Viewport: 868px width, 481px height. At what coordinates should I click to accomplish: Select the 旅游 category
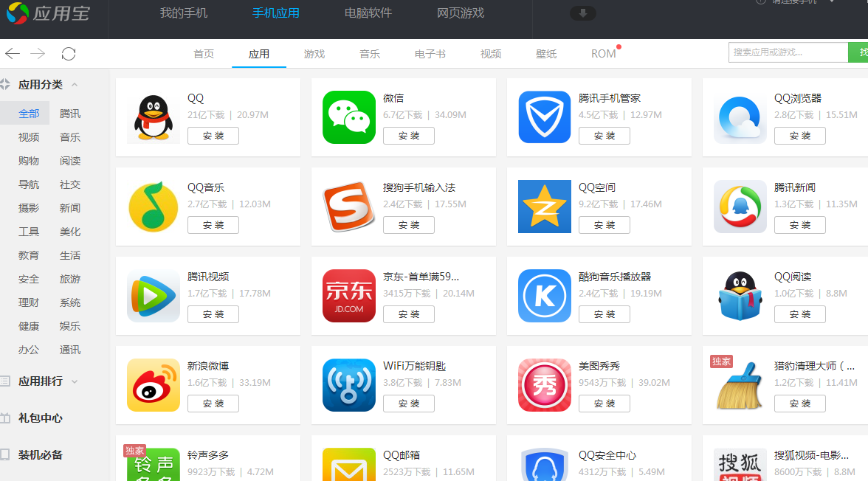tap(69, 279)
